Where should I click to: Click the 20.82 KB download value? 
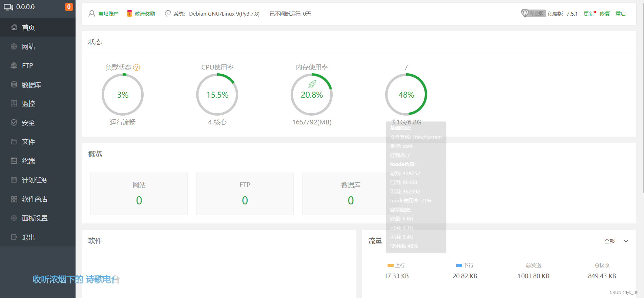465,276
